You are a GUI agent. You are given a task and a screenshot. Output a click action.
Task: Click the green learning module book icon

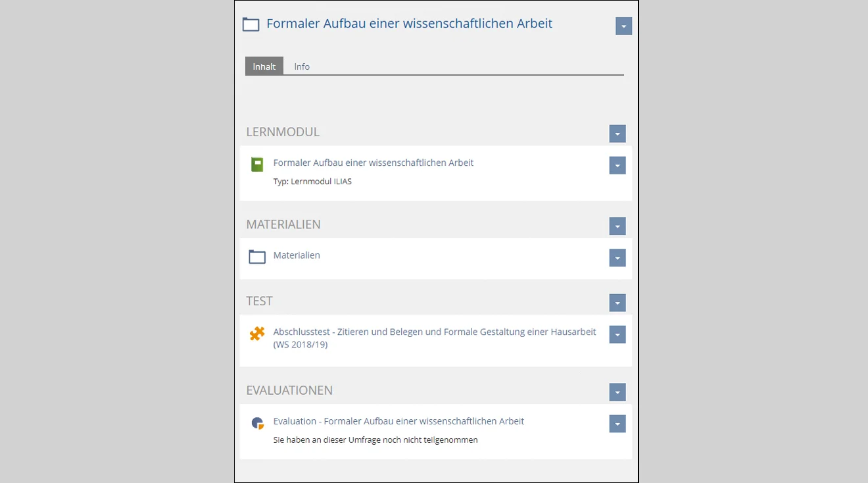pos(257,164)
